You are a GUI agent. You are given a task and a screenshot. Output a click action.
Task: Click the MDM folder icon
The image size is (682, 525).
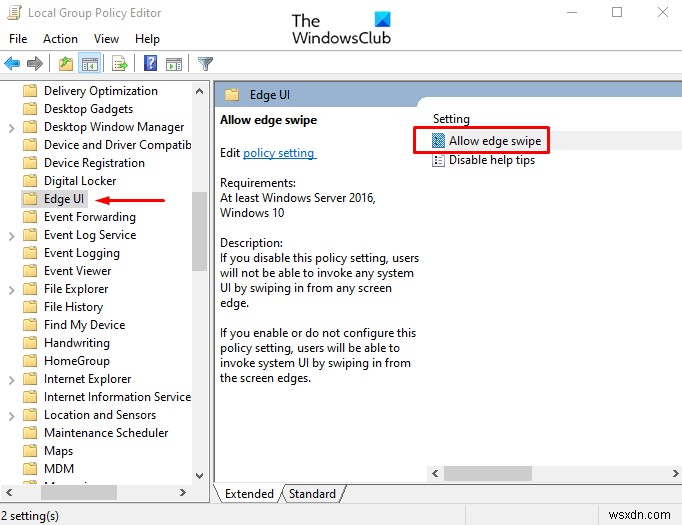(30, 468)
